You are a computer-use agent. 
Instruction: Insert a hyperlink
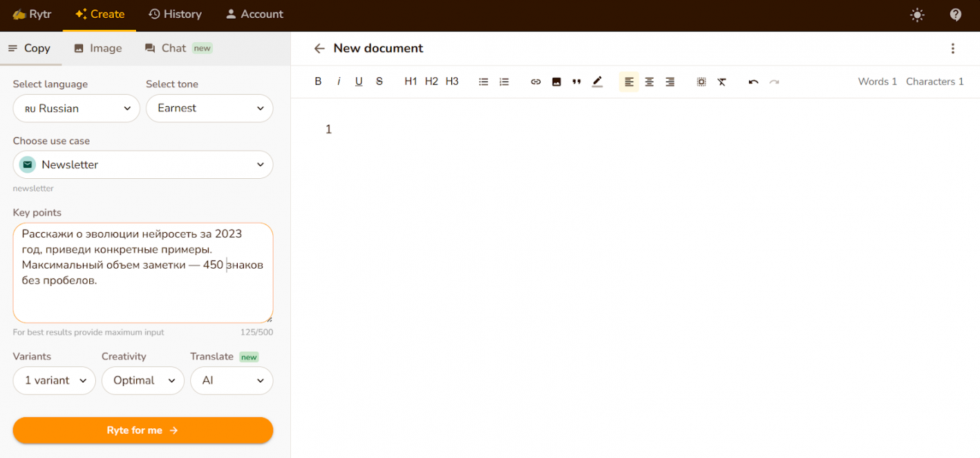536,82
